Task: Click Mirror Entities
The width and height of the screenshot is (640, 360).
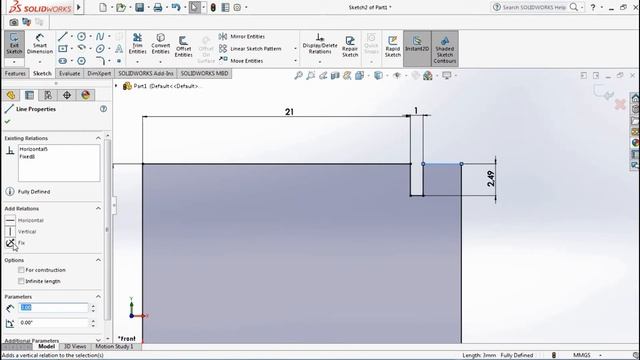Action: click(242, 36)
